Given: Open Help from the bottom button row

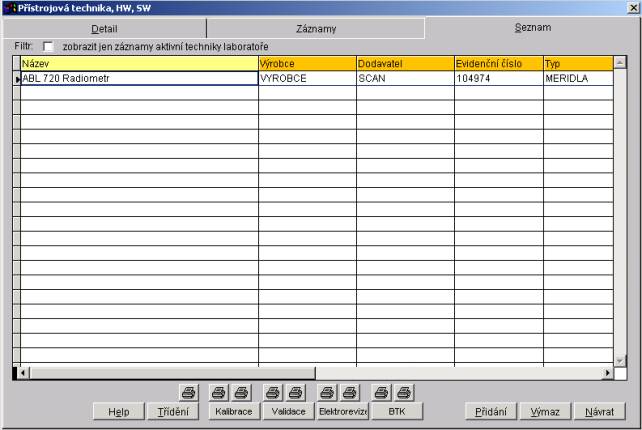Looking at the screenshot, I should (118, 412).
